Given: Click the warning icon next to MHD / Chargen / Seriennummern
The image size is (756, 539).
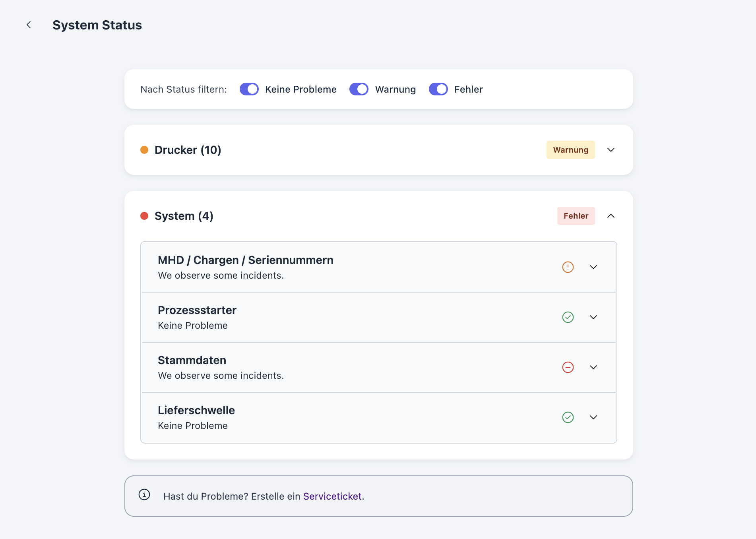Looking at the screenshot, I should coord(568,267).
